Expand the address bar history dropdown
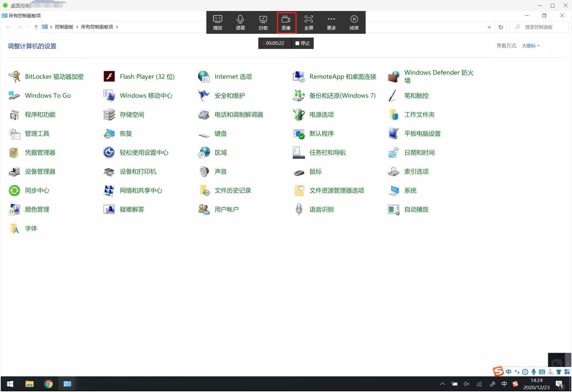572x392 pixels. point(489,27)
